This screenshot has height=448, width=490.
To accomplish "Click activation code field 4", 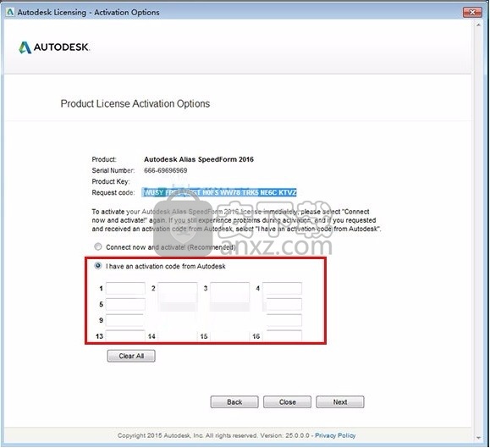I will tap(282, 288).
